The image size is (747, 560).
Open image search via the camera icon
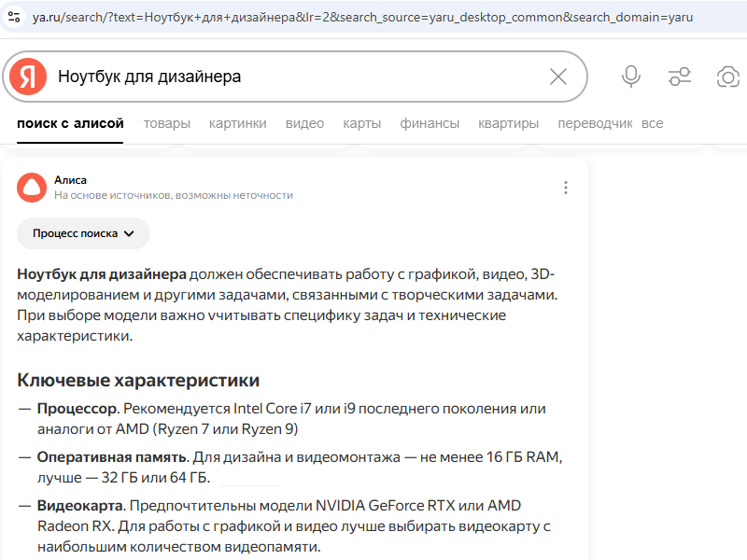click(728, 77)
